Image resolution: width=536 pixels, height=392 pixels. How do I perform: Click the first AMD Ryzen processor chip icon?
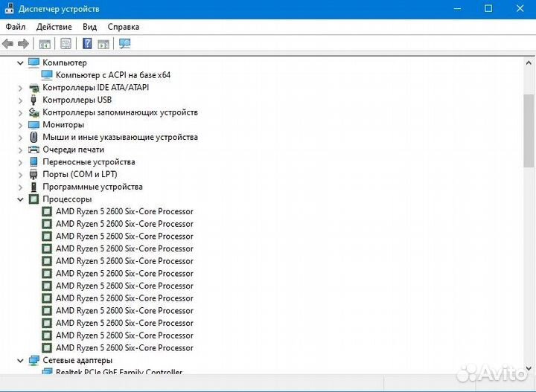pos(47,212)
